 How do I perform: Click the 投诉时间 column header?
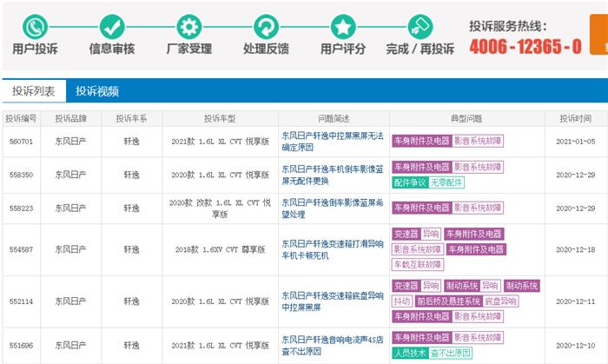[575, 119]
